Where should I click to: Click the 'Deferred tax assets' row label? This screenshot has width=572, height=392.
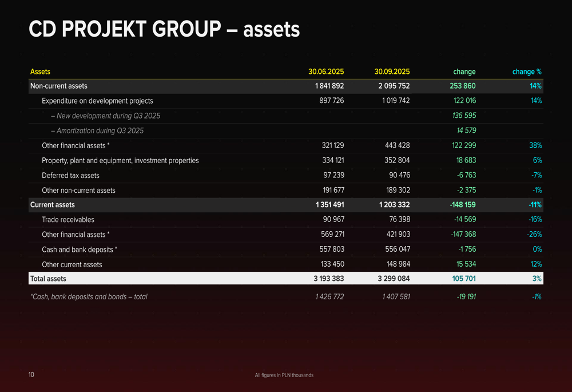pyautogui.click(x=70, y=175)
